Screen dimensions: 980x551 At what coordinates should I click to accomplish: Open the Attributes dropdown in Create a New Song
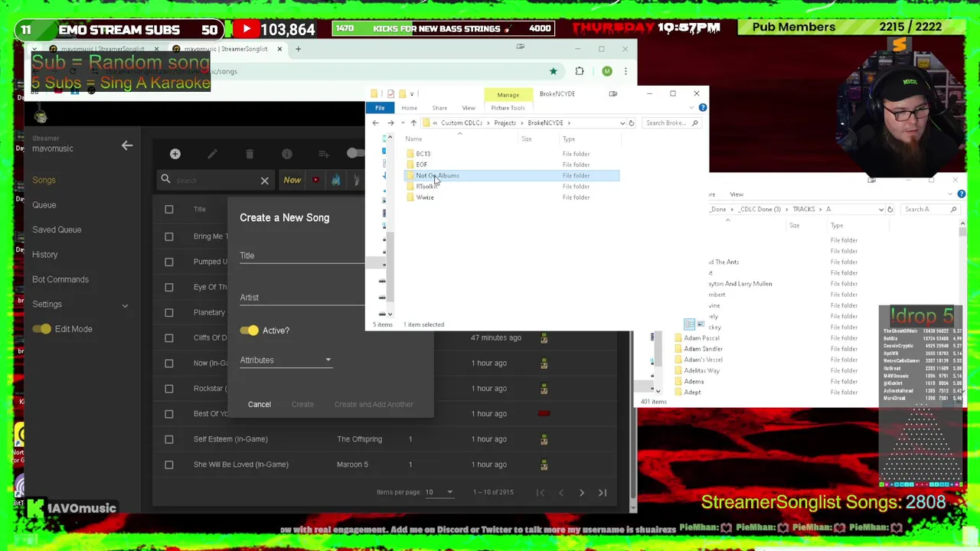[286, 360]
